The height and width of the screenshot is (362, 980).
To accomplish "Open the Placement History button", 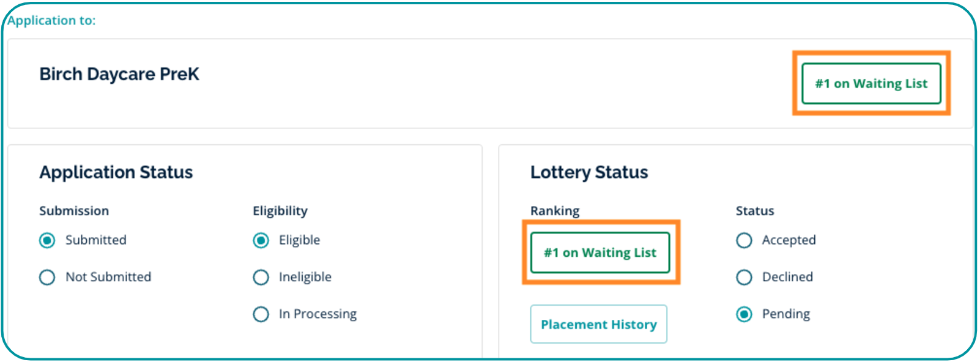I will pyautogui.click(x=598, y=324).
